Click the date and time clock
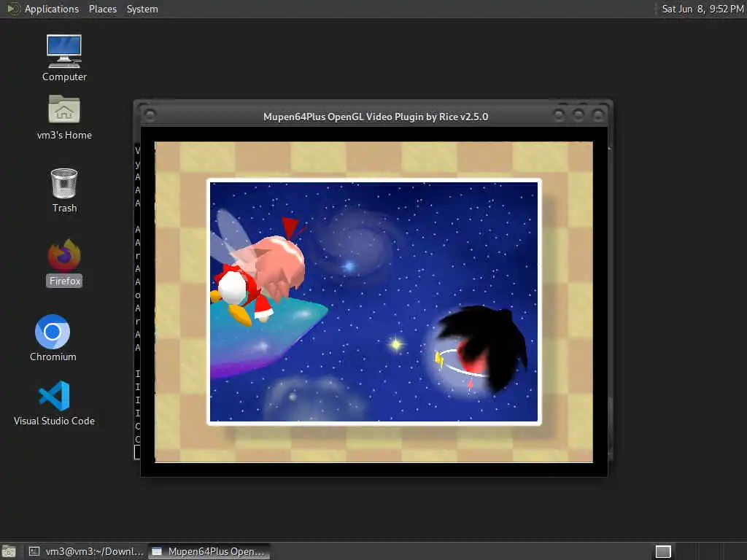The width and height of the screenshot is (747, 560). point(703,9)
